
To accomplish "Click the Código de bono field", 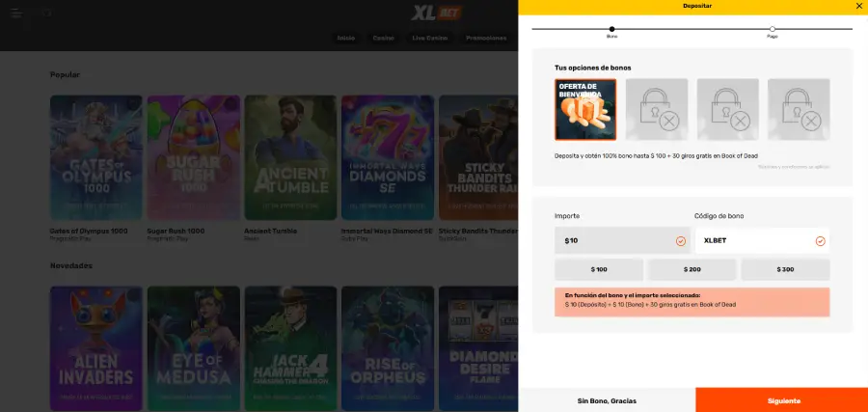I will coord(762,241).
